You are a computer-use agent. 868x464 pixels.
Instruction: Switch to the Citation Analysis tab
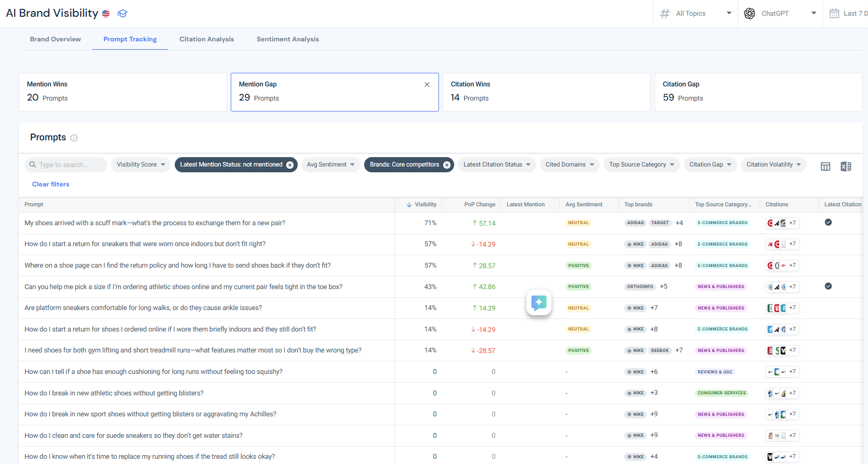207,39
